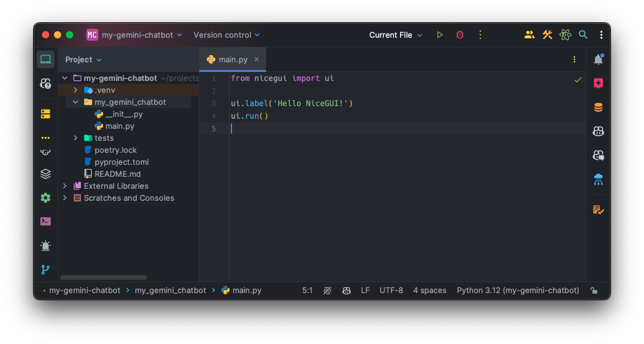Open the pink AI Assistant panel

pos(598,84)
